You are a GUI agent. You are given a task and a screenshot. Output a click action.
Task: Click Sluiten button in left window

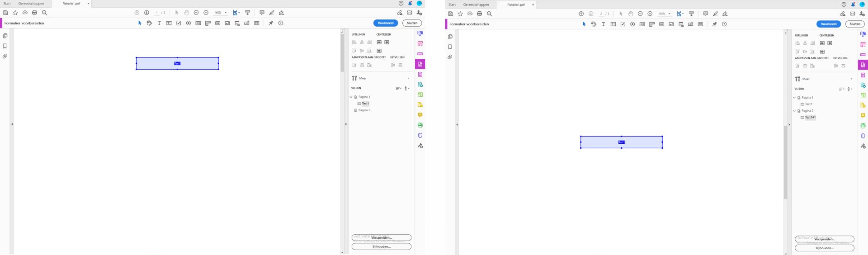[412, 23]
